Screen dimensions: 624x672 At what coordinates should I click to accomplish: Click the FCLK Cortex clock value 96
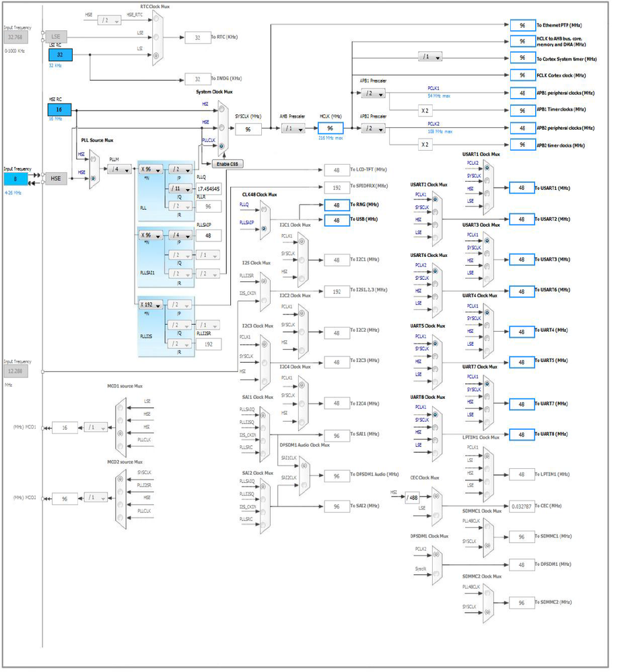coord(523,75)
